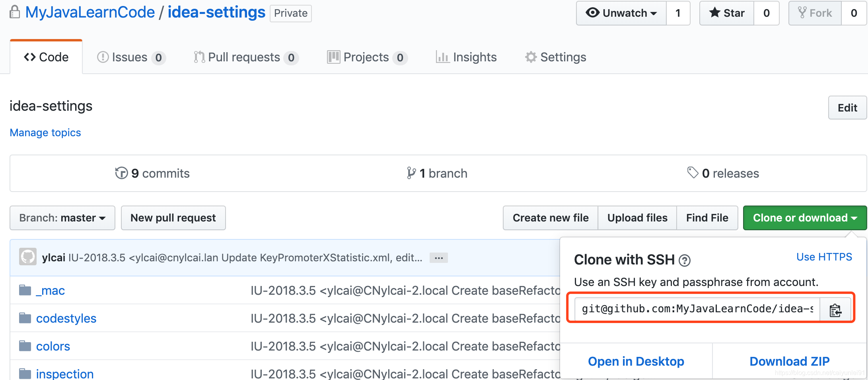Click the fork icon in Fork button
The width and height of the screenshot is (868, 380).
[802, 13]
